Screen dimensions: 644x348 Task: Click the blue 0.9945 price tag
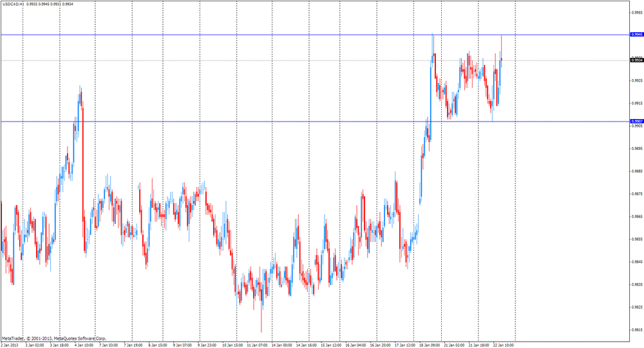pyautogui.click(x=637, y=35)
